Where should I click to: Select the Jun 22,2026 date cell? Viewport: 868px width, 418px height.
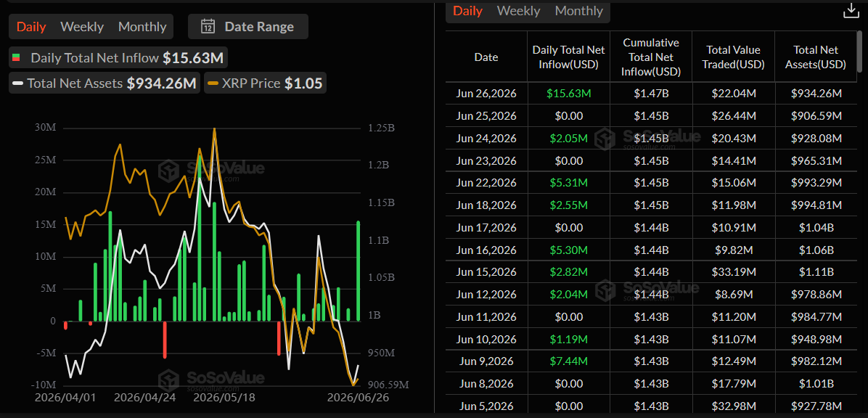pos(486,183)
